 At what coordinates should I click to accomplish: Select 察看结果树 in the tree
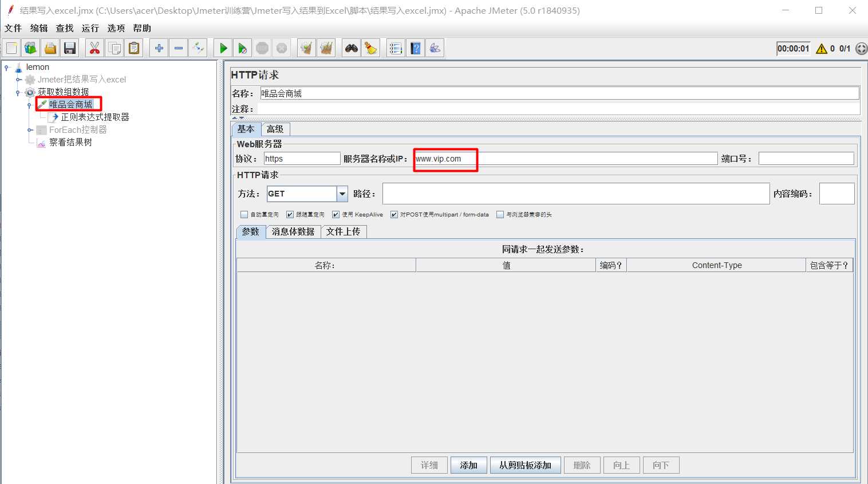70,143
